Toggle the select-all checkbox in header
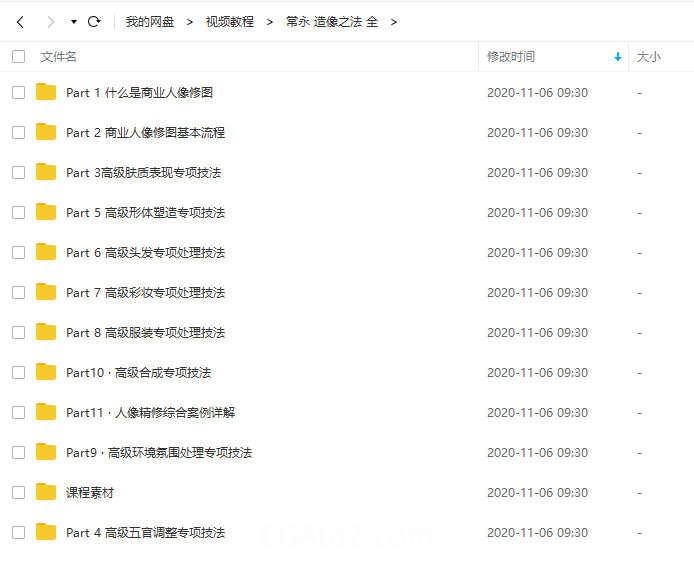Viewport: 694px width, 566px height. click(18, 57)
